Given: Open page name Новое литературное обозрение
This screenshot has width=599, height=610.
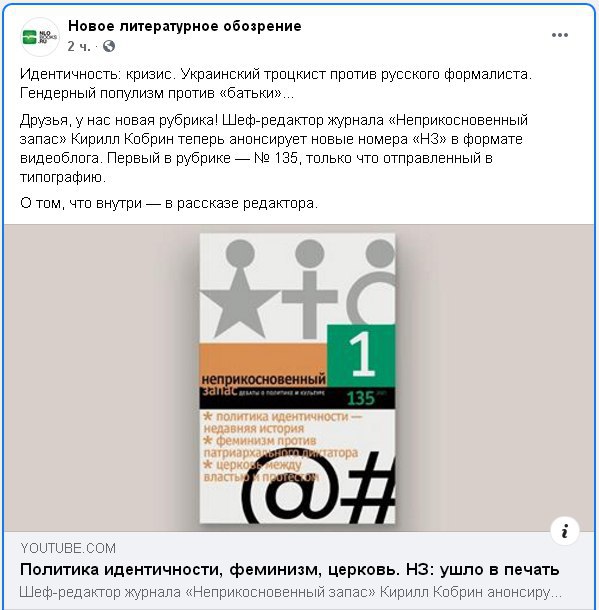Looking at the screenshot, I should point(185,26).
